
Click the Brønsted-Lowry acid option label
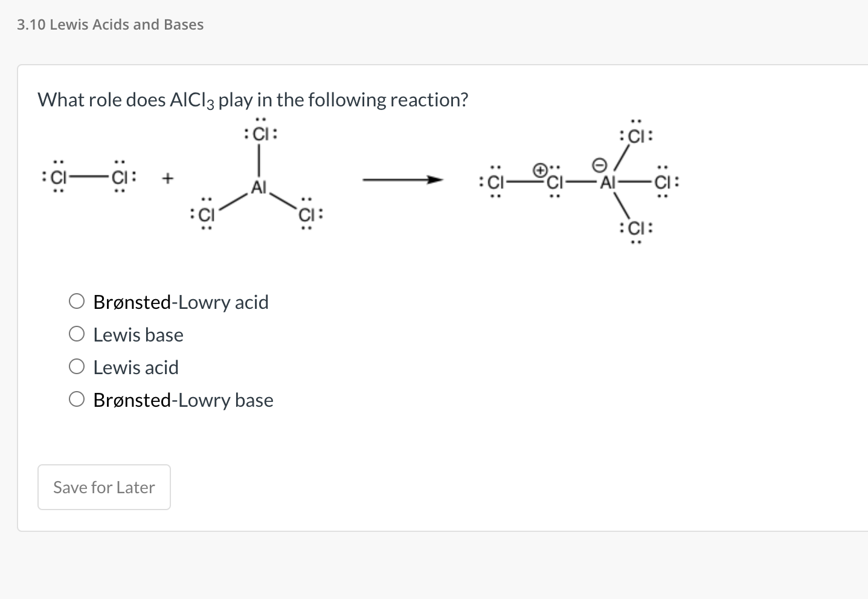pos(180,302)
